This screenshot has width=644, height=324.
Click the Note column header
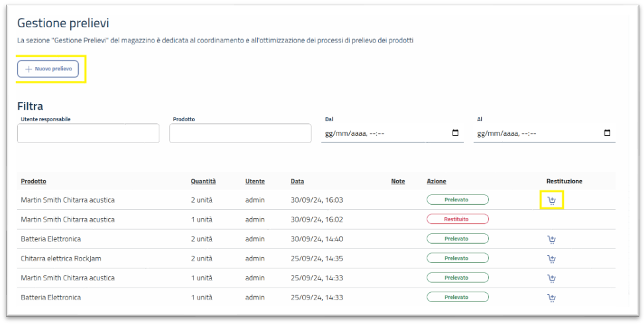click(x=398, y=181)
